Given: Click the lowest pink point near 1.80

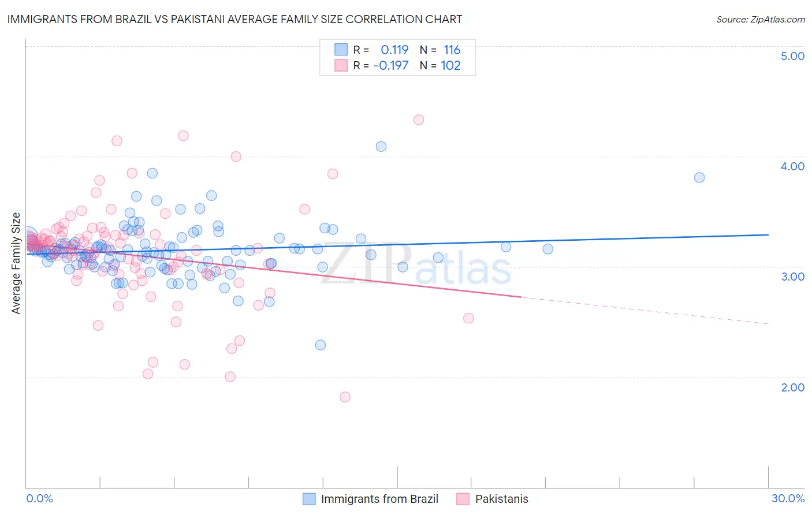Looking at the screenshot, I should [x=345, y=397].
